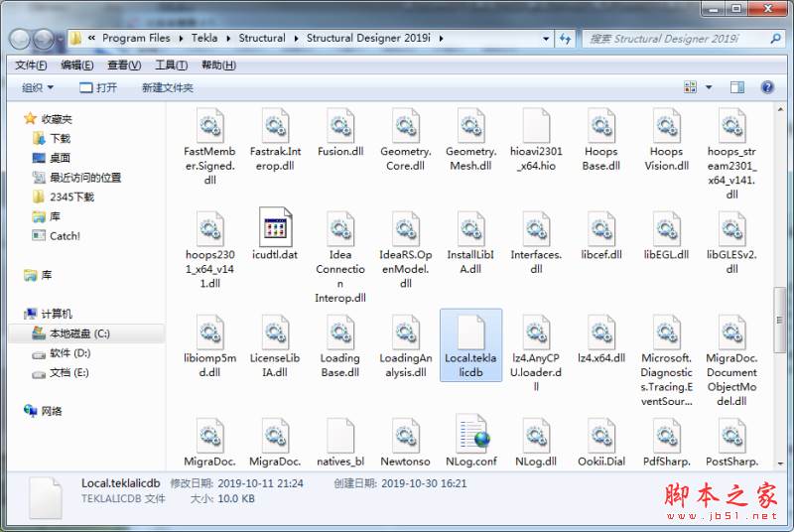Select the NLog.config file icon
The image size is (794, 532).
(x=472, y=434)
